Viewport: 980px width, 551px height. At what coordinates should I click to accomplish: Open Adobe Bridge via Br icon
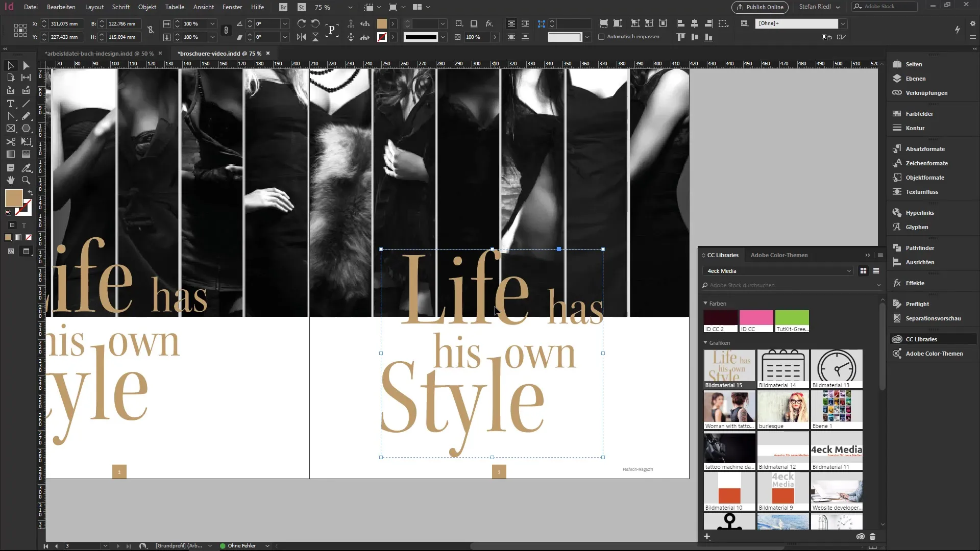283,7
